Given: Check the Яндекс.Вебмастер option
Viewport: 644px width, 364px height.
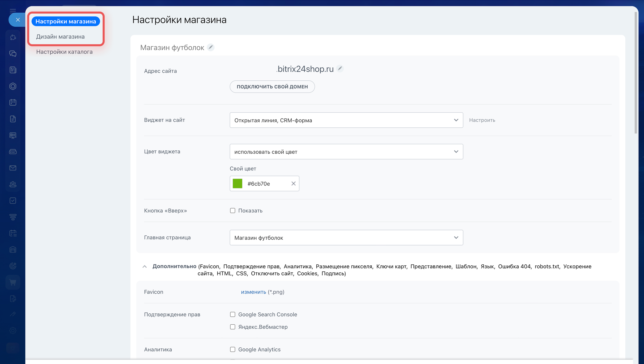Looking at the screenshot, I should pos(233,327).
